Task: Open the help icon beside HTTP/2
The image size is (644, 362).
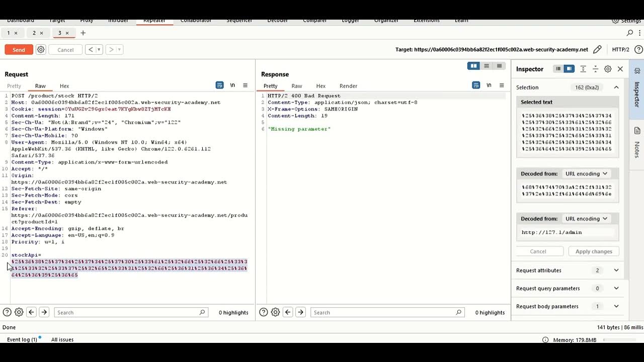Action: click(x=638, y=50)
